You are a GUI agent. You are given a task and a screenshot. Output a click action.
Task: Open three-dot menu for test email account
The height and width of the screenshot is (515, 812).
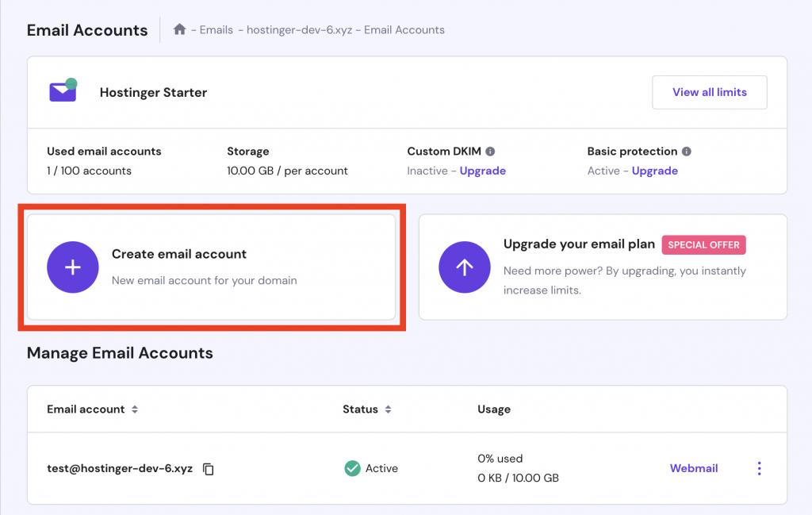pyautogui.click(x=759, y=468)
